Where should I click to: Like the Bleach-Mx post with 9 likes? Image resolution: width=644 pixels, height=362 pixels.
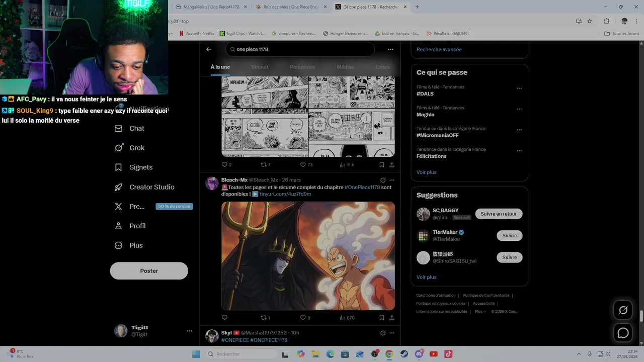click(305, 318)
